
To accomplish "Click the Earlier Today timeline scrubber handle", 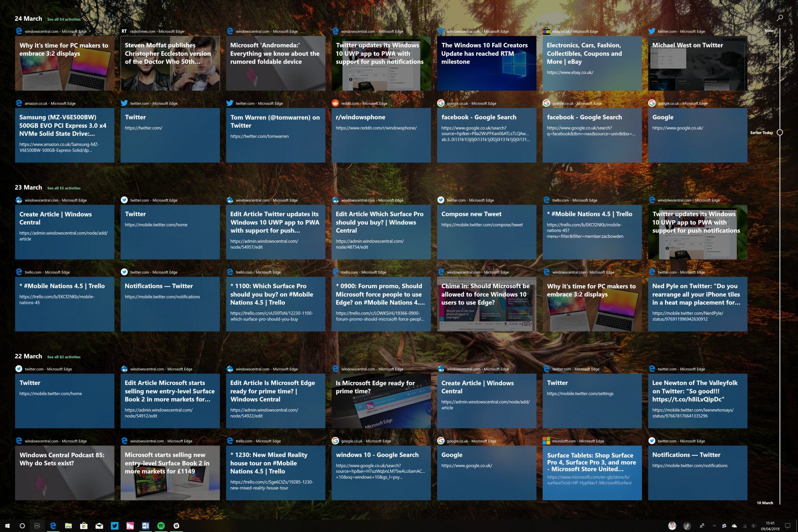I will tap(780, 133).
